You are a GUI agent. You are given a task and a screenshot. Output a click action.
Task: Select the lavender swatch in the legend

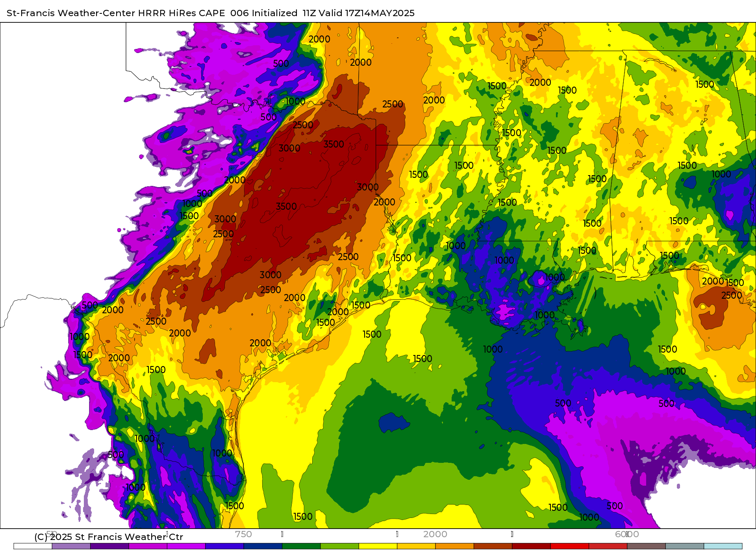(71, 546)
